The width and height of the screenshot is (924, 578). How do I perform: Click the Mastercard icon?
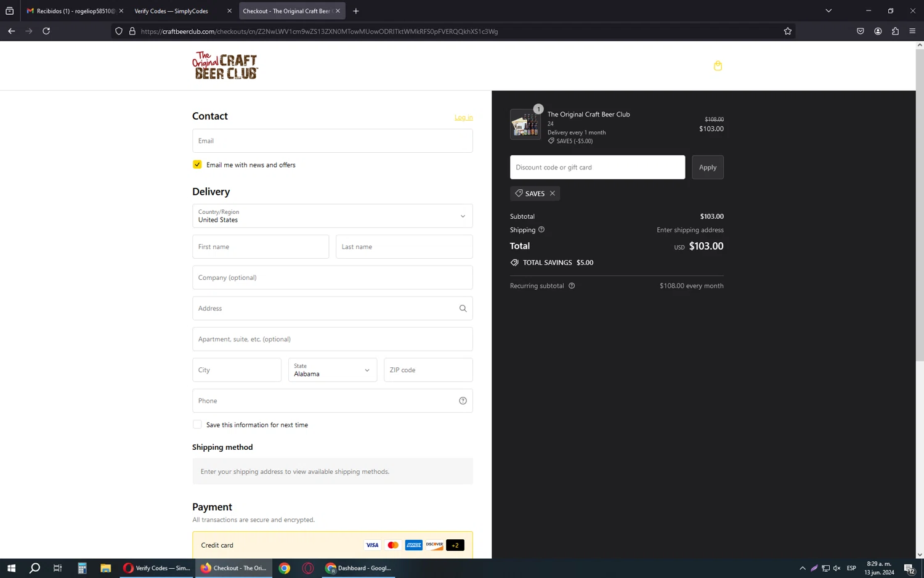click(x=393, y=545)
